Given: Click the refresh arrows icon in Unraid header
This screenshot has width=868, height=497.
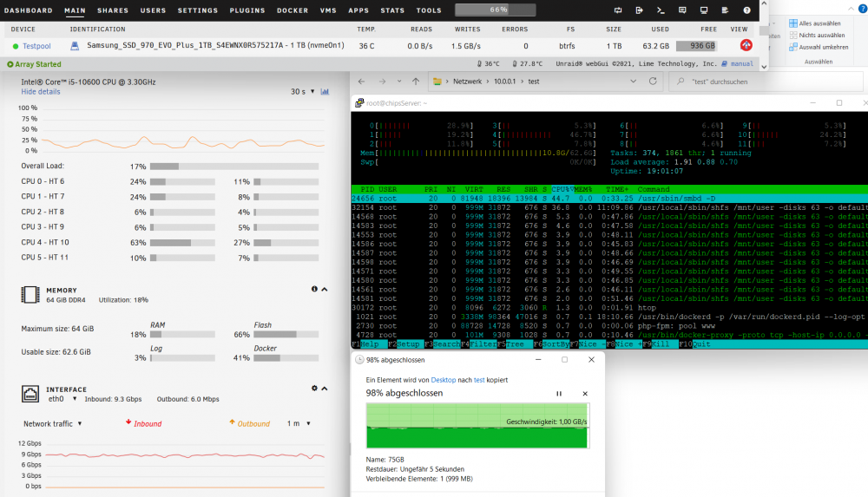Looking at the screenshot, I should (618, 10).
